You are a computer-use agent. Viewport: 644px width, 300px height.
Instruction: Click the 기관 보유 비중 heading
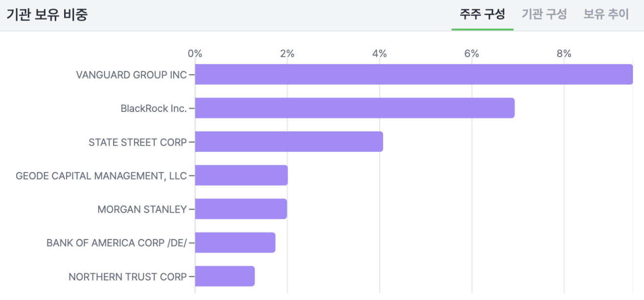[x=47, y=15]
